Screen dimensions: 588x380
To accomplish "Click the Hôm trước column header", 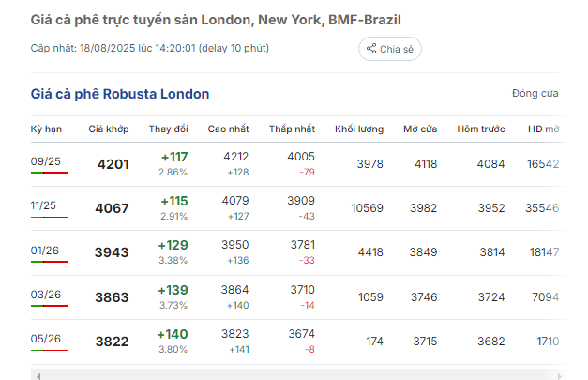I will [481, 129].
